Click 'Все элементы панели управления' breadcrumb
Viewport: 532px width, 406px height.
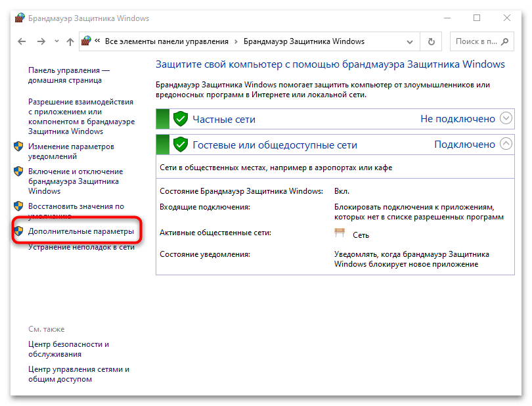(167, 41)
